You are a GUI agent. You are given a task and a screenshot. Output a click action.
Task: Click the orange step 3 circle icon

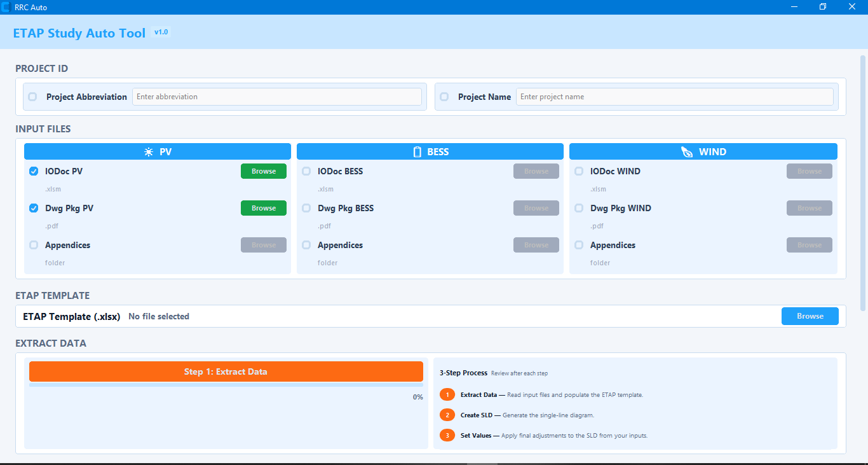(447, 436)
